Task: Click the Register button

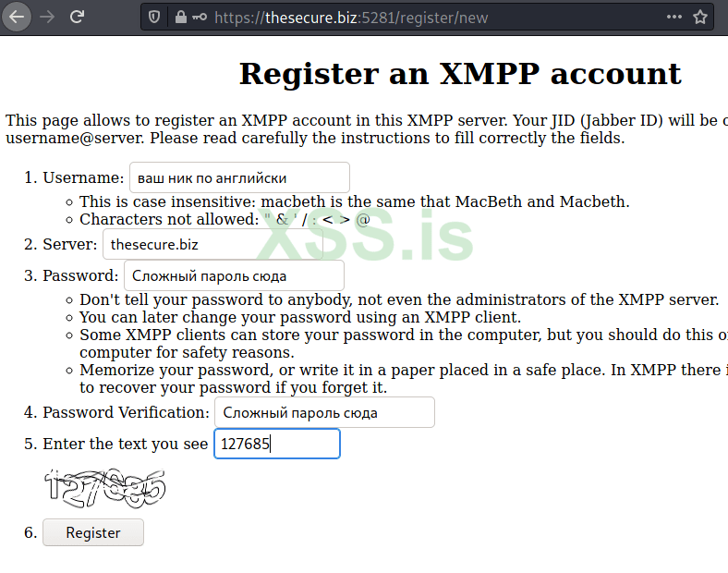Action: click(x=93, y=532)
